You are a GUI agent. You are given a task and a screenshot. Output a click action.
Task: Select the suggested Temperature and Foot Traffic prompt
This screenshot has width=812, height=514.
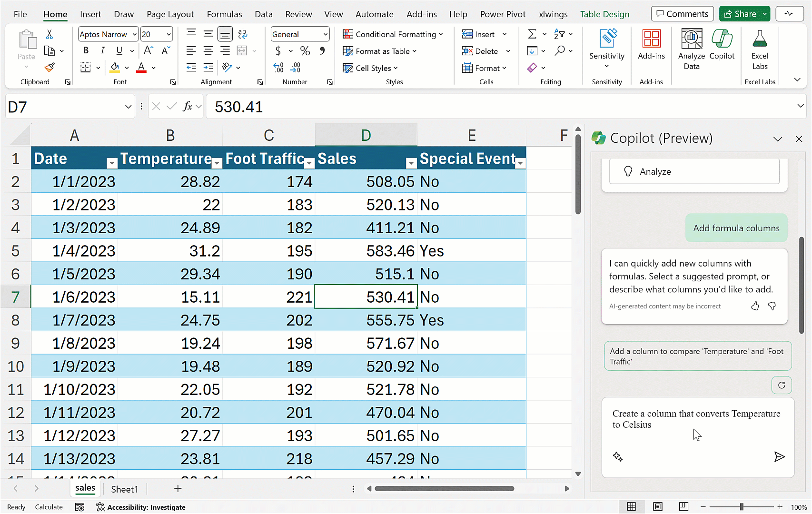click(x=697, y=356)
